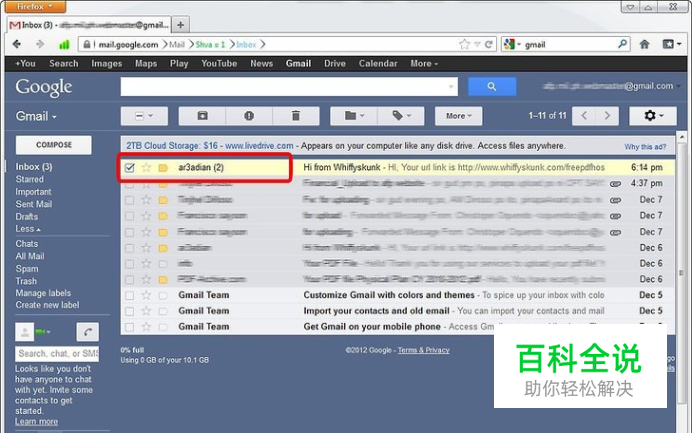
Task: Open the Select checkbox dropdown
Action: (144, 116)
